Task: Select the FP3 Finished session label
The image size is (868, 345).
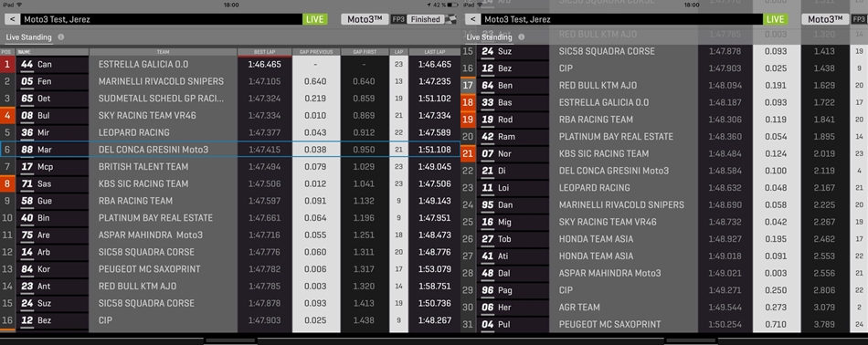Action: pyautogui.click(x=418, y=19)
